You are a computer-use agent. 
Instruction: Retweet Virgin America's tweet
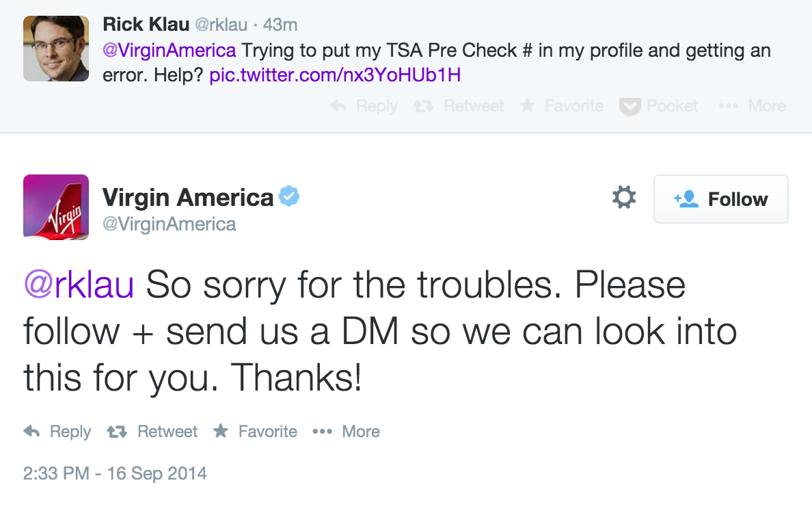point(152,431)
